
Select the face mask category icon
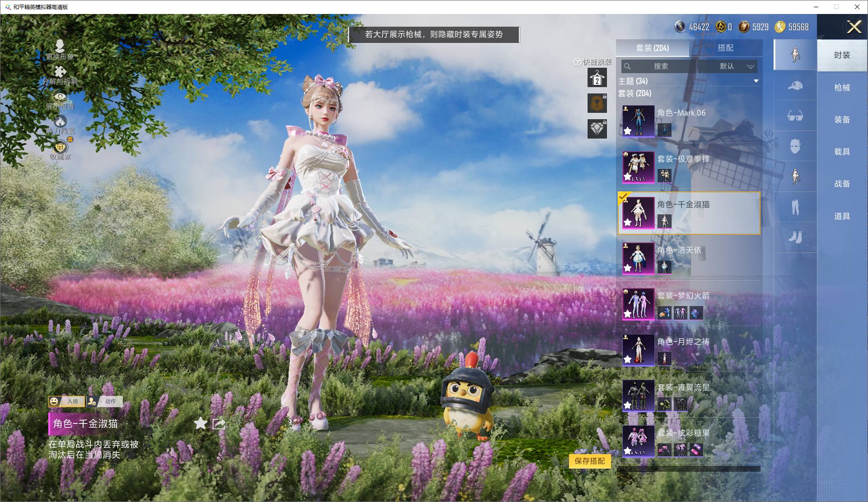[x=795, y=146]
